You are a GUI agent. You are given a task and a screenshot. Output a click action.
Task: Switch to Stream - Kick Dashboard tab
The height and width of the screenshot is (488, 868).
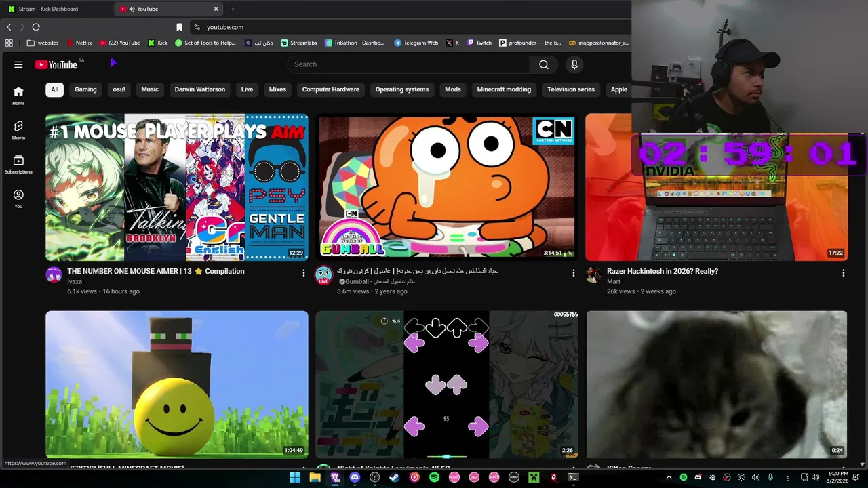(58, 9)
